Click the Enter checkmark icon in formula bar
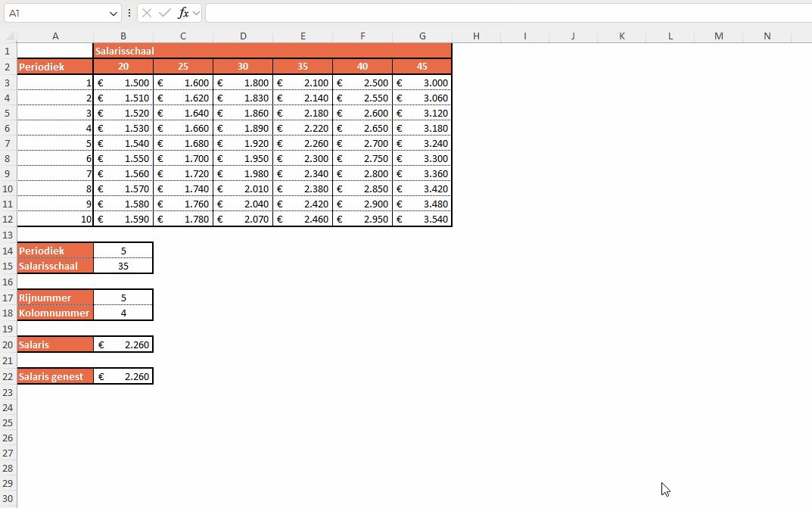Image resolution: width=812 pixels, height=508 pixels. pyautogui.click(x=164, y=13)
